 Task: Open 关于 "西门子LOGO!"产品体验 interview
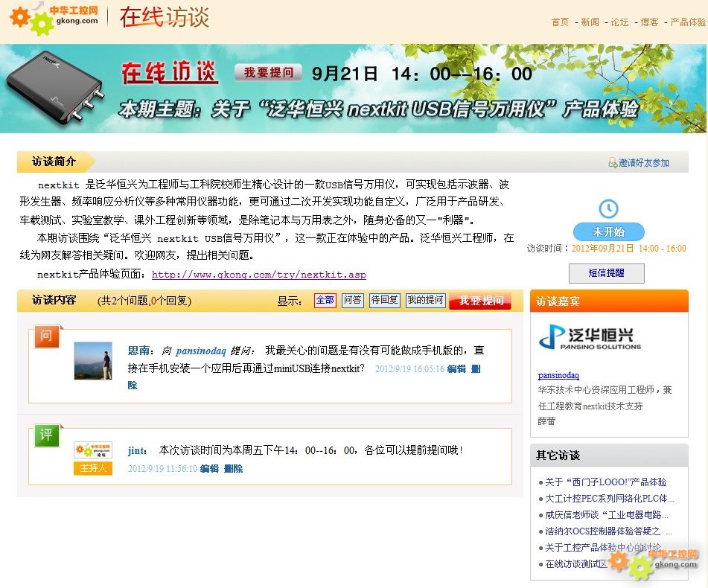tap(605, 482)
